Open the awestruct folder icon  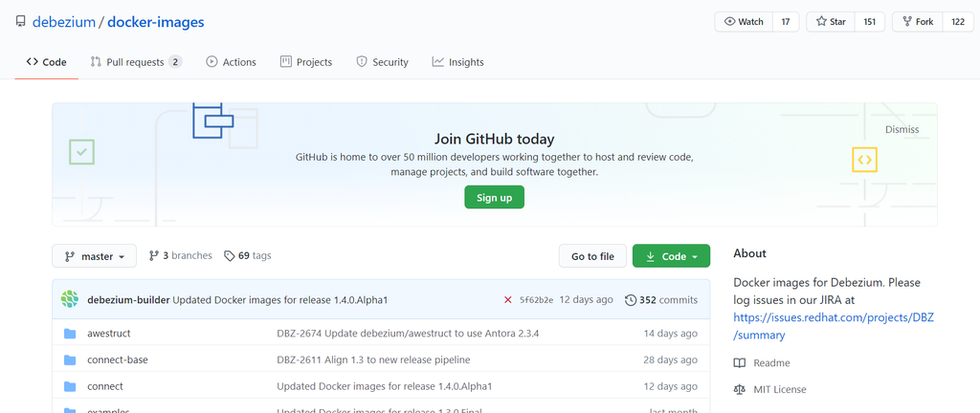click(x=70, y=334)
